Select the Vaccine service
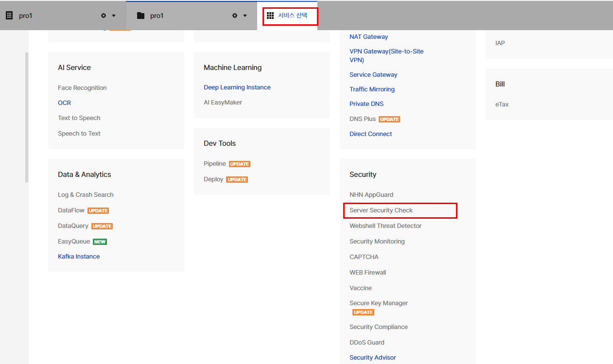 361,288
